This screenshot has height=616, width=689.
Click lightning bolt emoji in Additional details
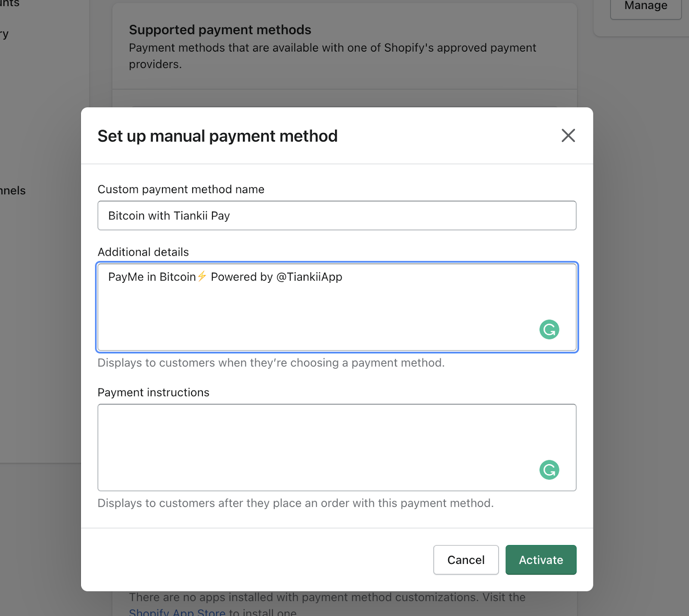202,276
